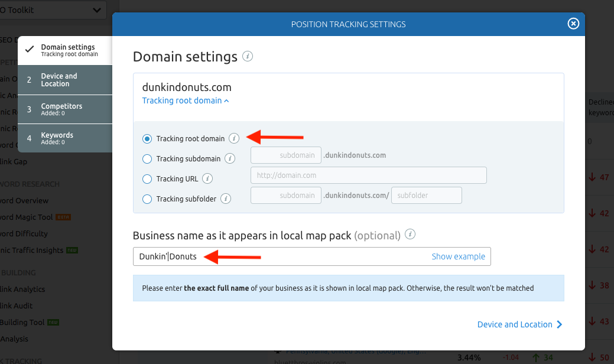Viewport: 614px width, 364px height.
Task: Click the business name field with Dunkin' Donuts
Action: tap(311, 256)
